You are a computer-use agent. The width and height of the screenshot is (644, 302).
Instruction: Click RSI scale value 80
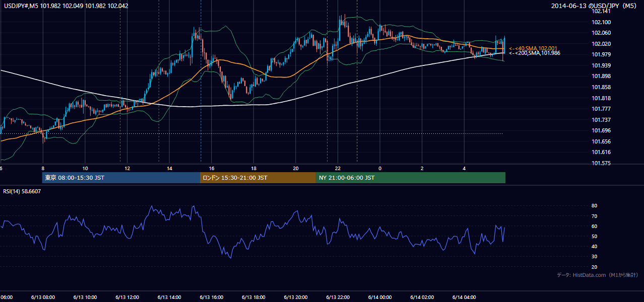[595, 206]
